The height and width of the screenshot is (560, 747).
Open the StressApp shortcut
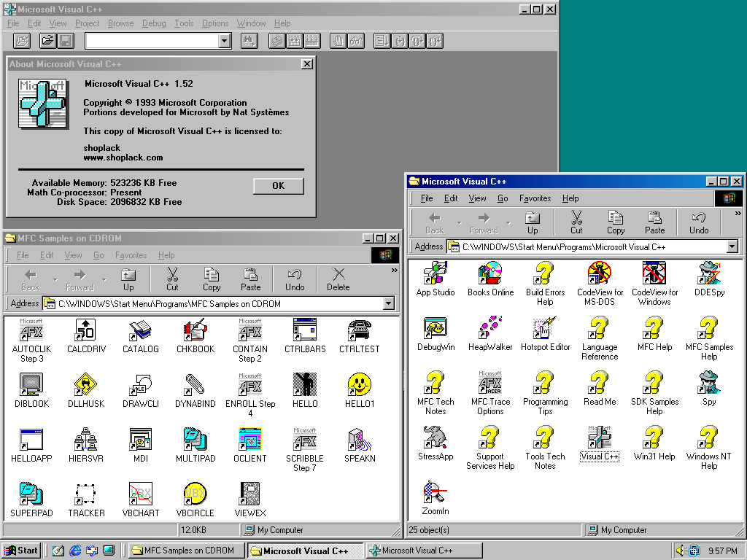pos(436,437)
